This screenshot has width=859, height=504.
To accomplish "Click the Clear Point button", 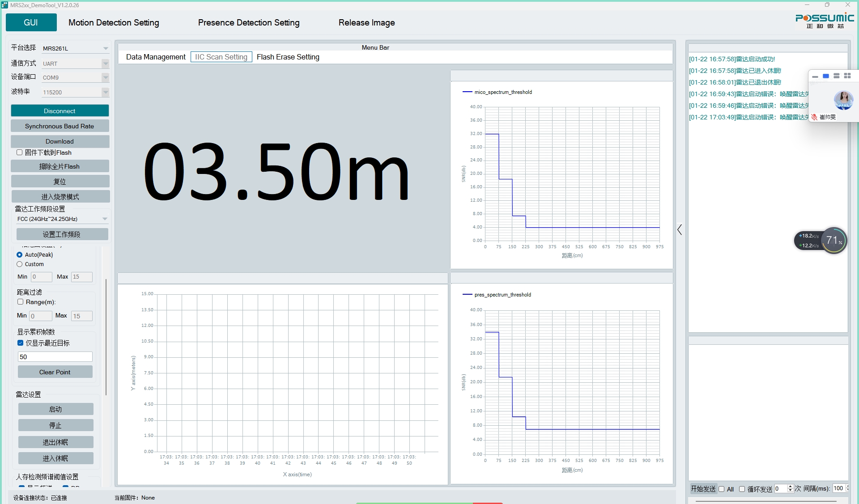I will pyautogui.click(x=55, y=372).
